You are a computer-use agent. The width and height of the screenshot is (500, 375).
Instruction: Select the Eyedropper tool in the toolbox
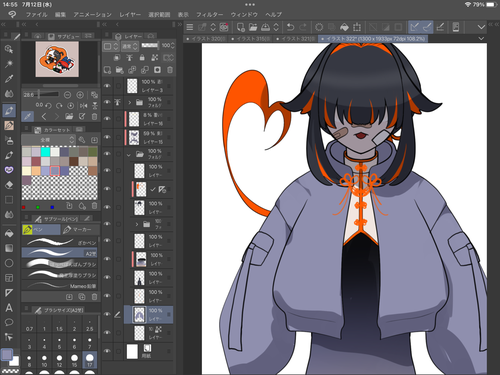9,79
